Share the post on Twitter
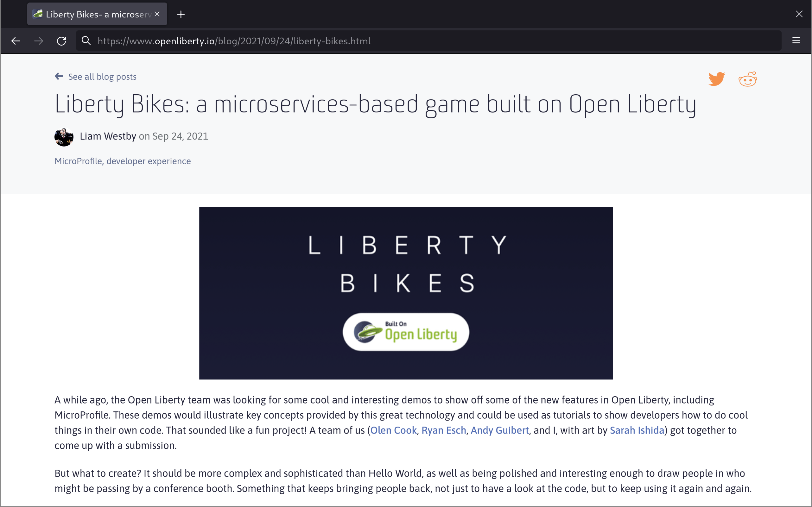The image size is (812, 507). click(x=717, y=78)
